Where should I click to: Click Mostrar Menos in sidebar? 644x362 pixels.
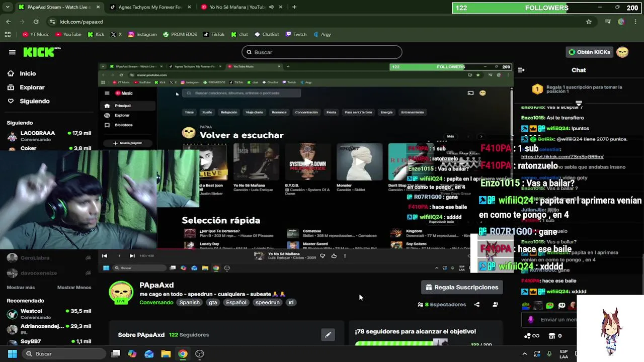(74, 288)
